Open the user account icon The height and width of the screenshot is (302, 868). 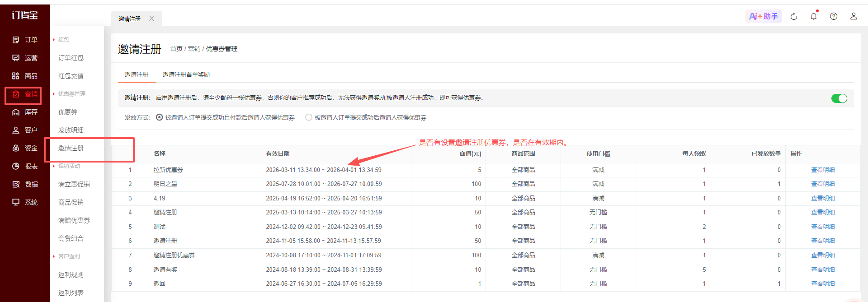click(854, 16)
